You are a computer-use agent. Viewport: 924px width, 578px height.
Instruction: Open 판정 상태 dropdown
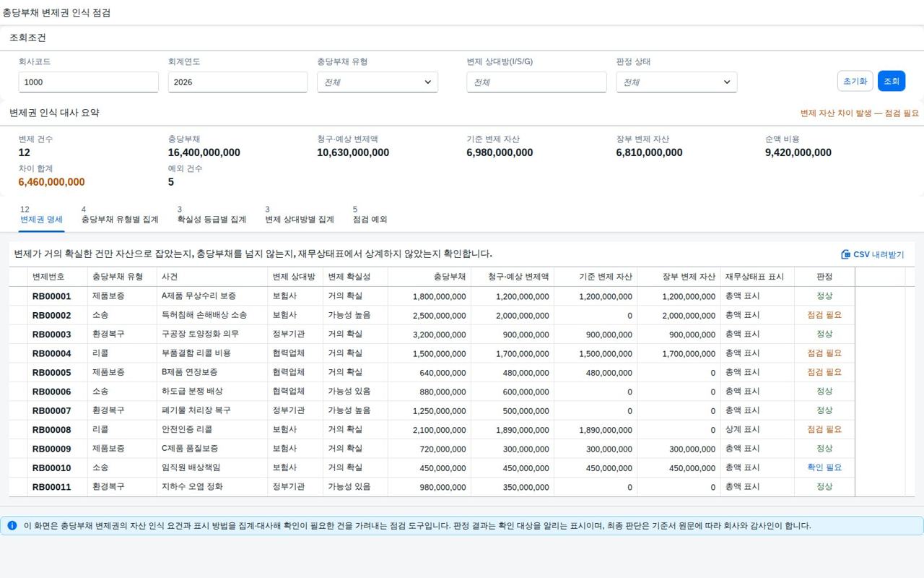676,82
